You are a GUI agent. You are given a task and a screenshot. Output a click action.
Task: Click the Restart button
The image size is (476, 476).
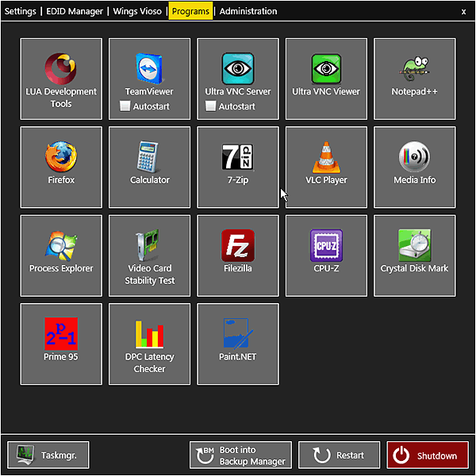tap(339, 455)
